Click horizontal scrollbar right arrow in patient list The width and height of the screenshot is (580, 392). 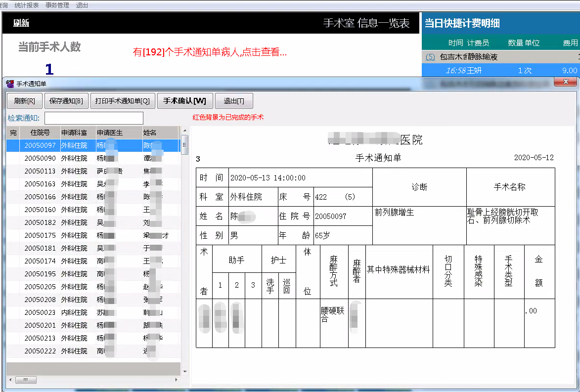point(177,380)
